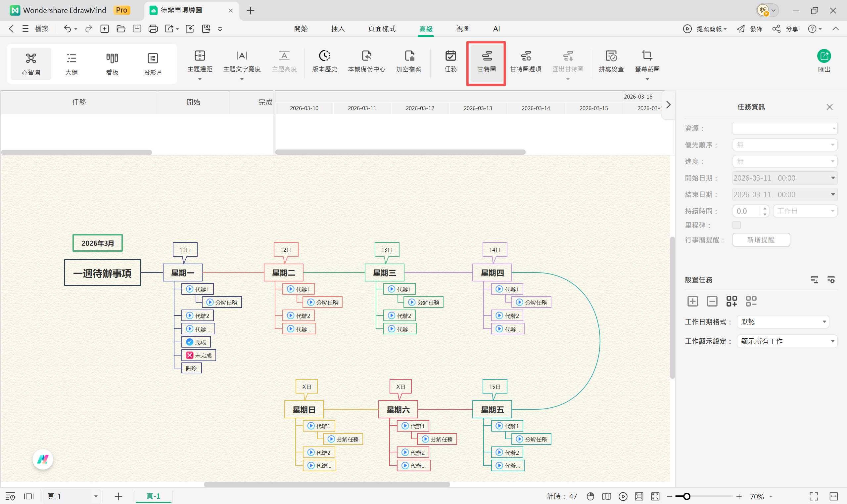The width and height of the screenshot is (847, 504).
Task: Adjust the zoom slider at bottom right
Action: 687,496
